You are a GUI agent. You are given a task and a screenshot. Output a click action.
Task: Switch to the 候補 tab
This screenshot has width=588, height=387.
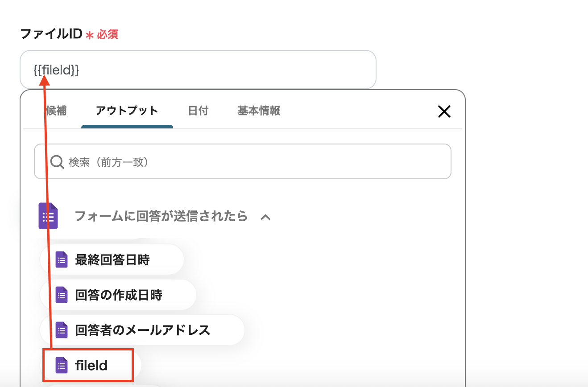56,111
